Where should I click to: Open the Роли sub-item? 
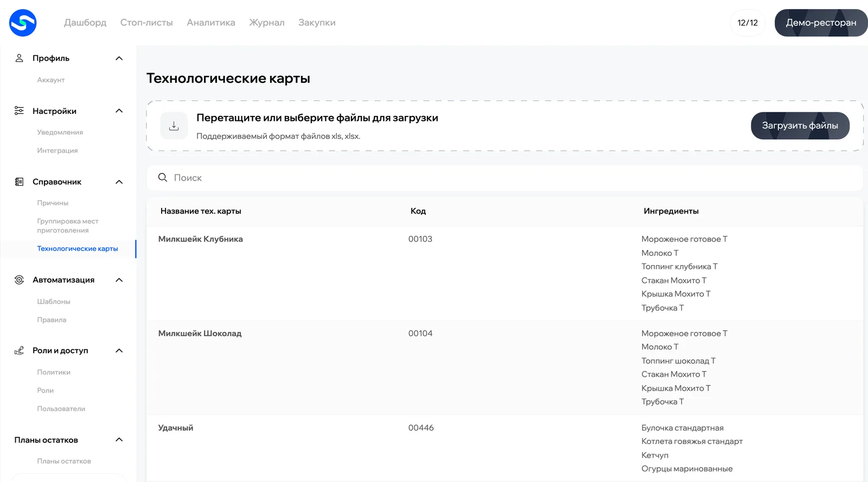[x=46, y=390]
